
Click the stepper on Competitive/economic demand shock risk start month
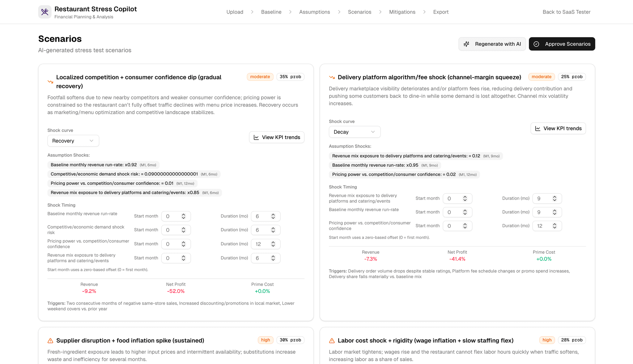[183, 230]
